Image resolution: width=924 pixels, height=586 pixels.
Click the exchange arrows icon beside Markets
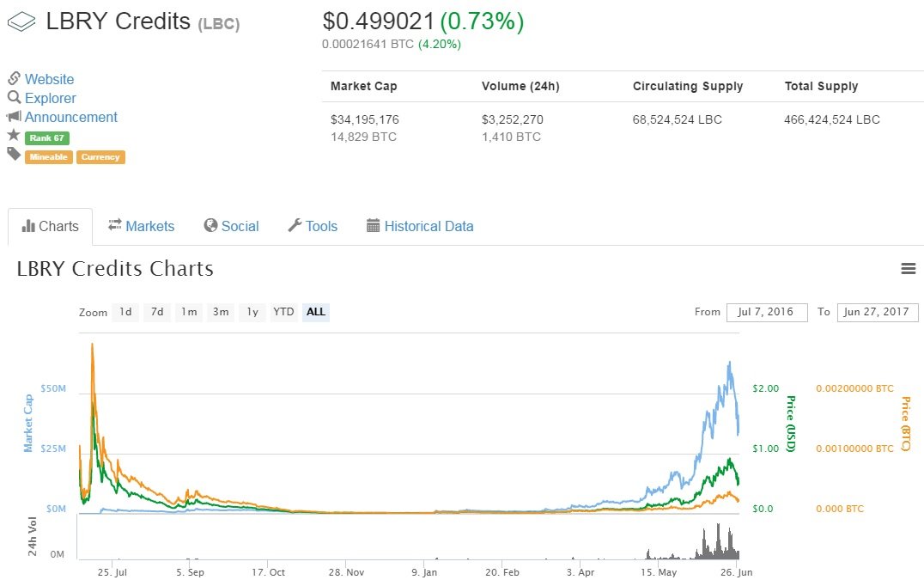(115, 224)
